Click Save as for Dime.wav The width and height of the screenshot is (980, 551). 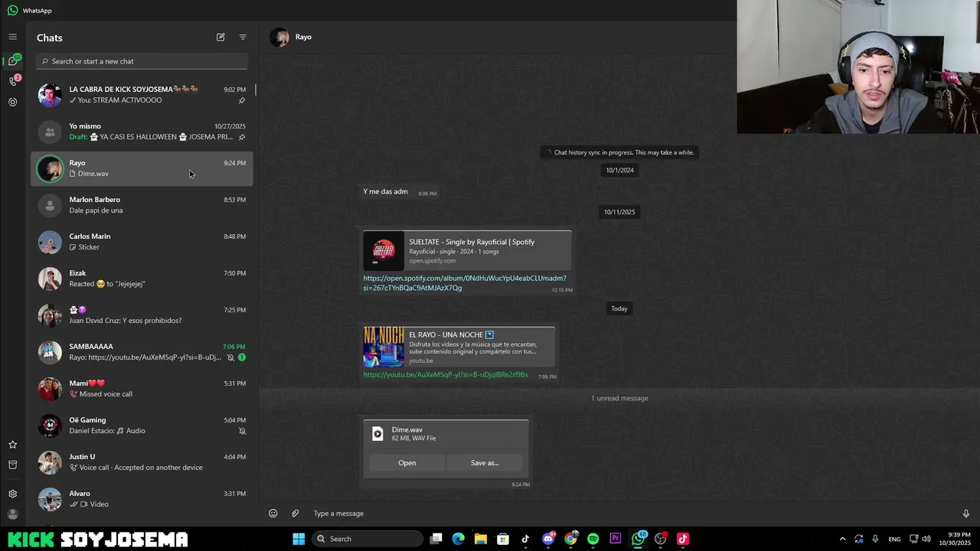pos(485,463)
